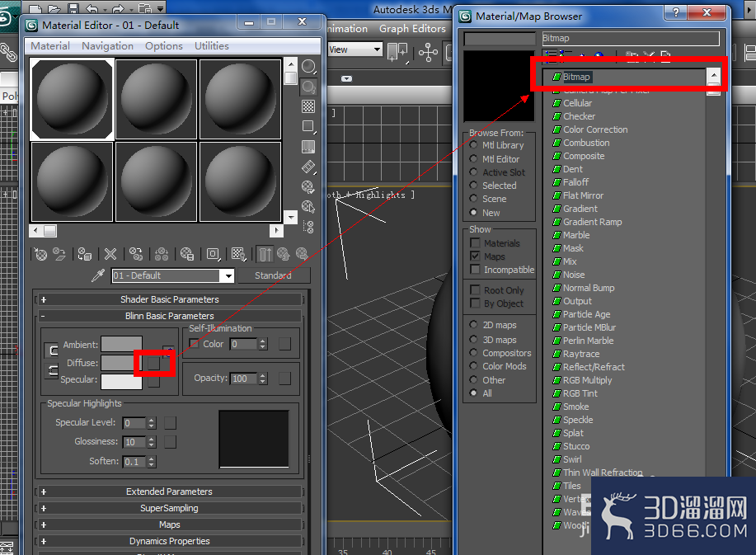Screen dimensions: 756x555
Task: Open the Options menu
Action: 164,46
